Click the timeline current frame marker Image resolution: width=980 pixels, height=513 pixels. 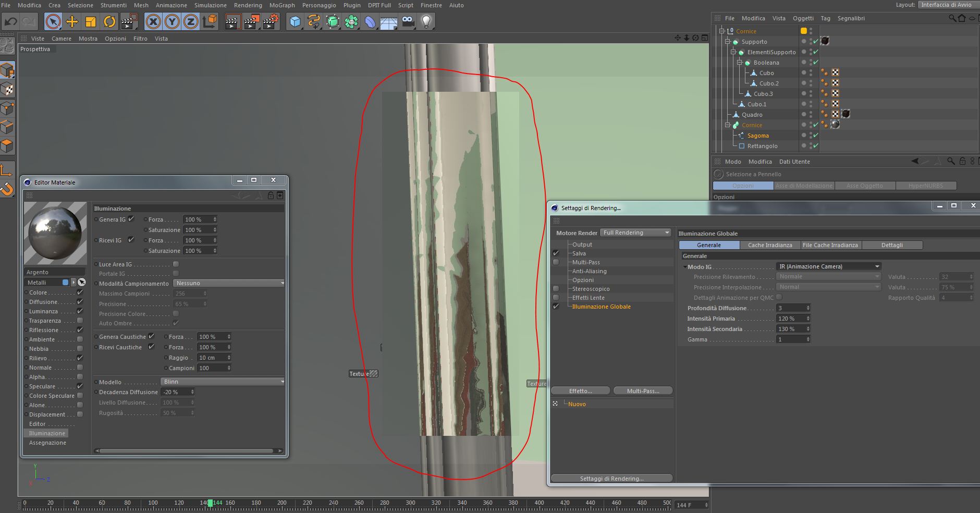pyautogui.click(x=210, y=503)
